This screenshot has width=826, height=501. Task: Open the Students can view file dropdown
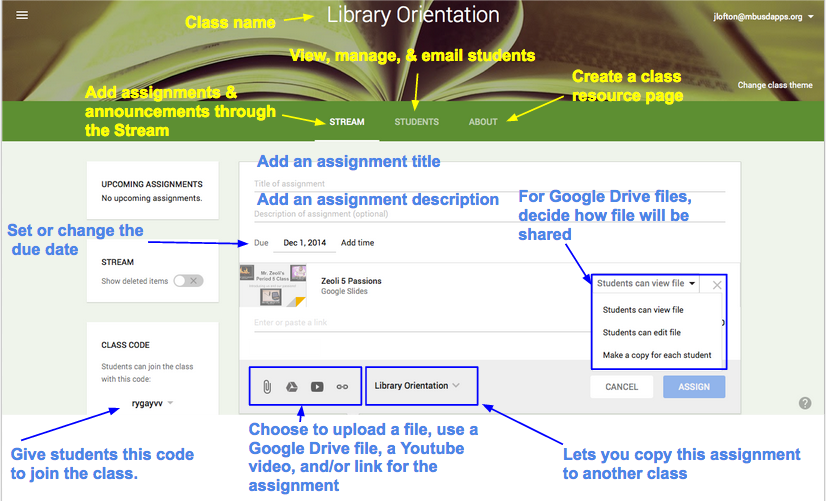[646, 283]
